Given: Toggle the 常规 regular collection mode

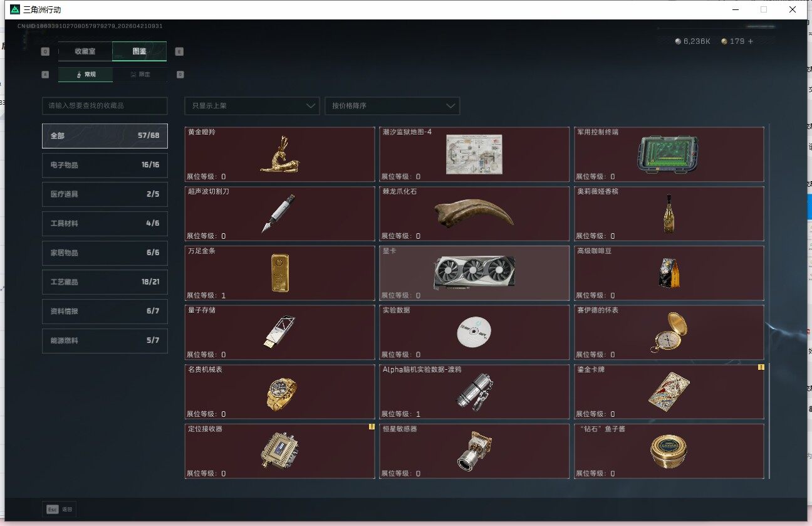Looking at the screenshot, I should 86,75.
